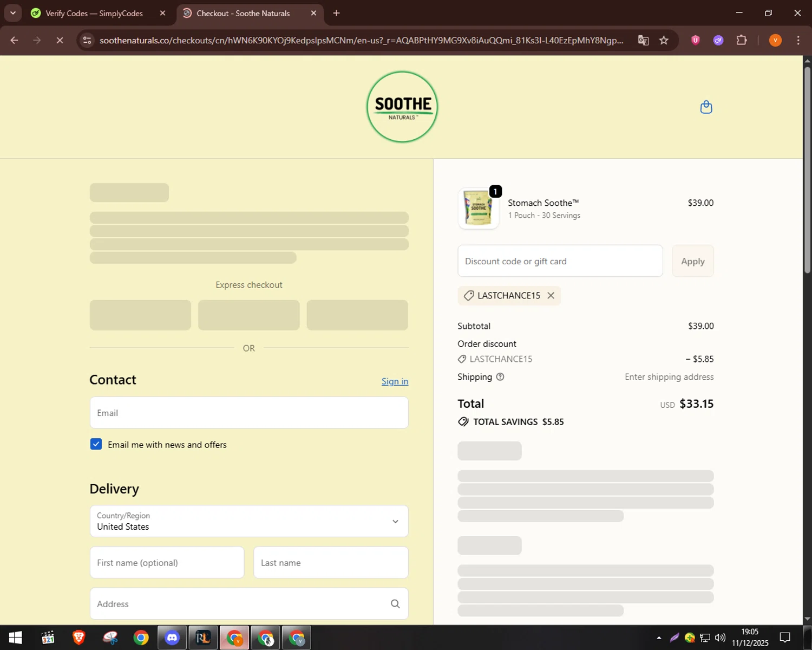This screenshot has height=650, width=812.
Task: Click the translate page icon
Action: pyautogui.click(x=643, y=40)
